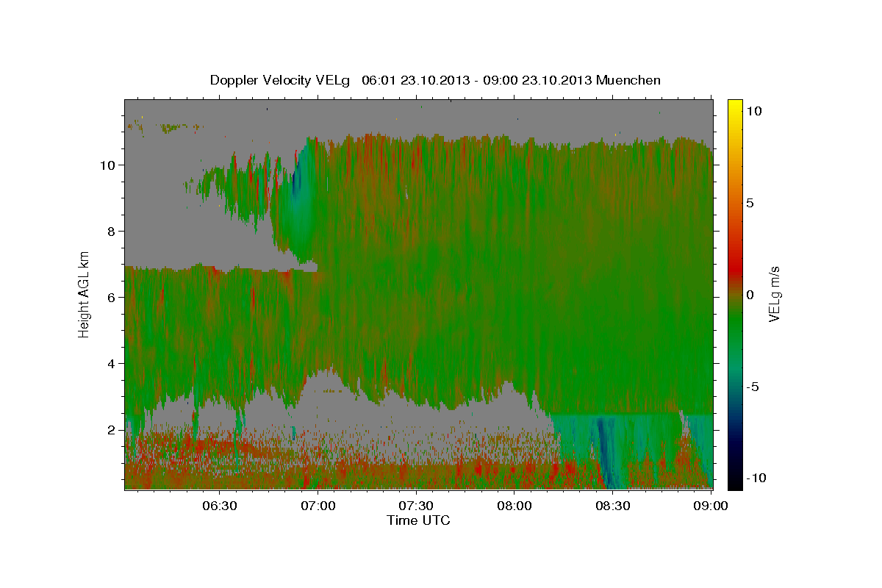Click the 'Height AGL km' axis label
The height and width of the screenshot is (588, 882).
point(85,294)
